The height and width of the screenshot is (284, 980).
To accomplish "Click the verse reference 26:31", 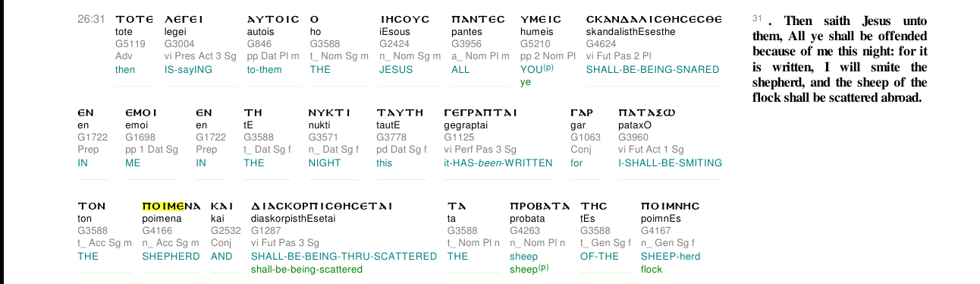I will [90, 19].
